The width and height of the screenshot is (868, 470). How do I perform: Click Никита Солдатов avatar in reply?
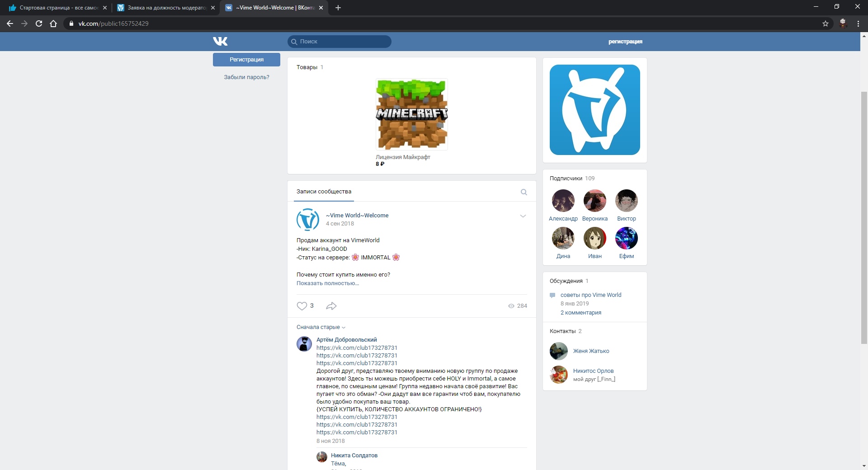coord(322,457)
